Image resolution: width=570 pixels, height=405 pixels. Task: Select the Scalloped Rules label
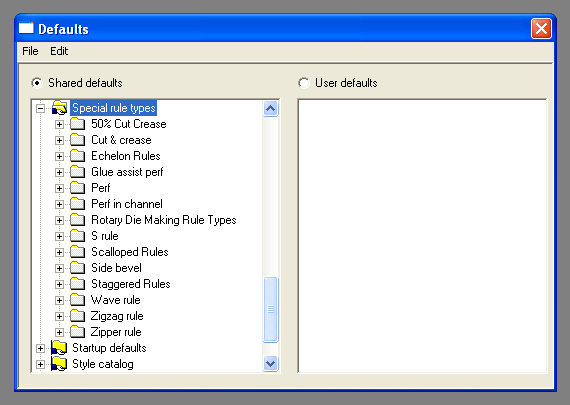click(130, 252)
